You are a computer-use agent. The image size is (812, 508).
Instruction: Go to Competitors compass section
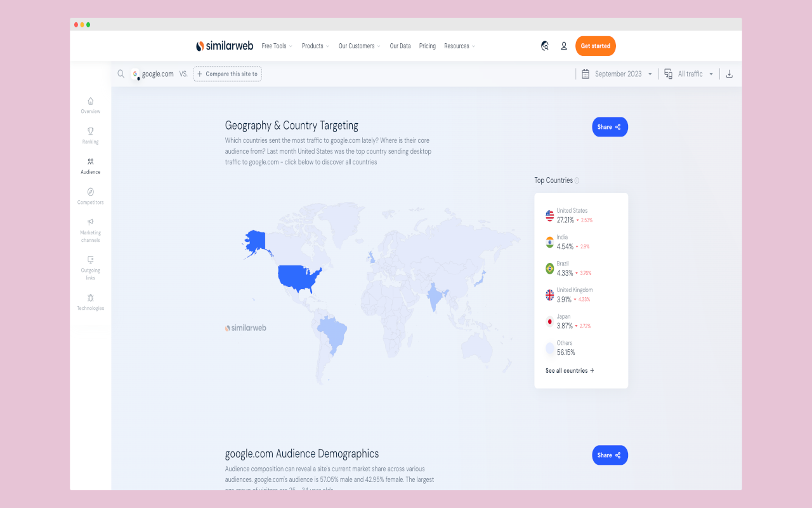point(90,196)
